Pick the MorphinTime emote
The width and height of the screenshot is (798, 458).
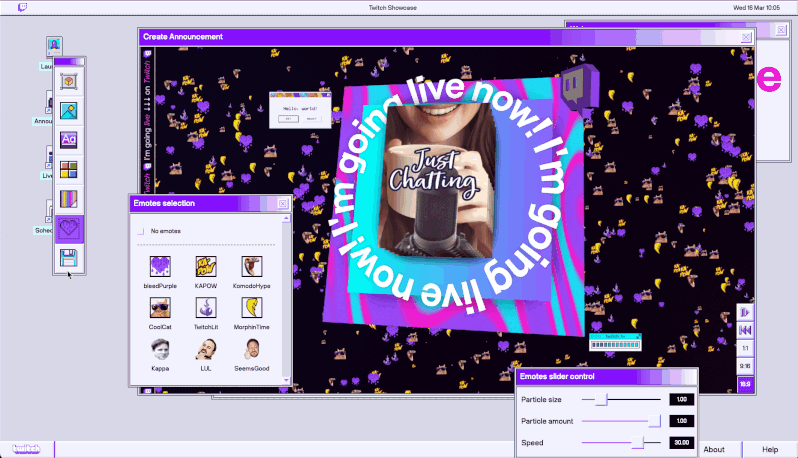point(251,308)
